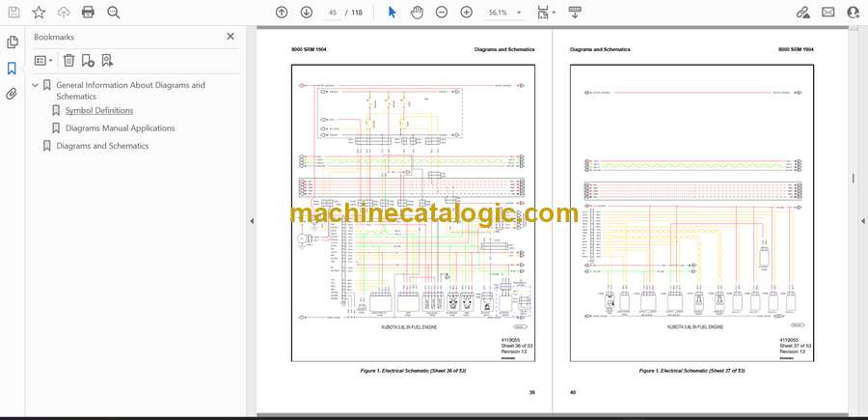Click Bookmarks panel title

[x=54, y=37]
